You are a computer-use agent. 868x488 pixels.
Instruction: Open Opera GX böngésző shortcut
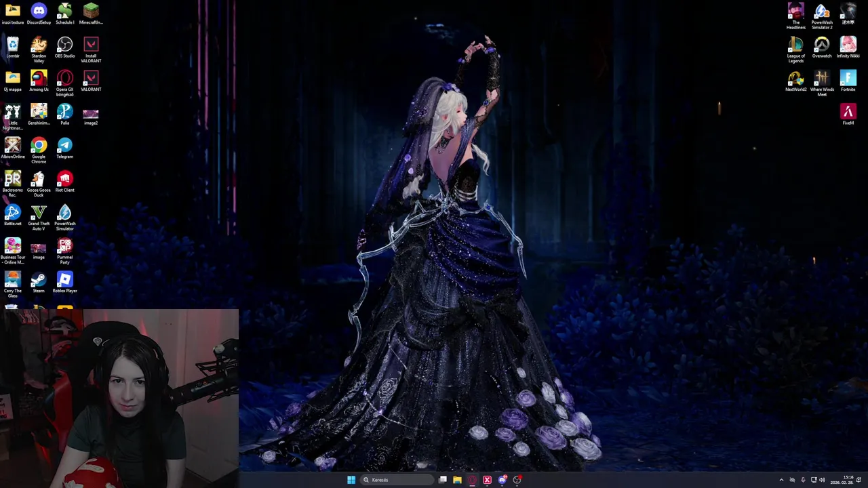tap(65, 83)
